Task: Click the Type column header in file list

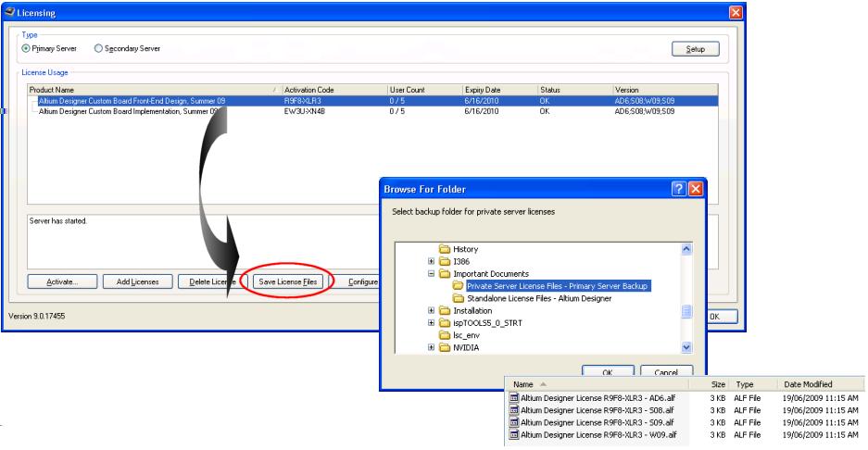Action: click(x=753, y=384)
